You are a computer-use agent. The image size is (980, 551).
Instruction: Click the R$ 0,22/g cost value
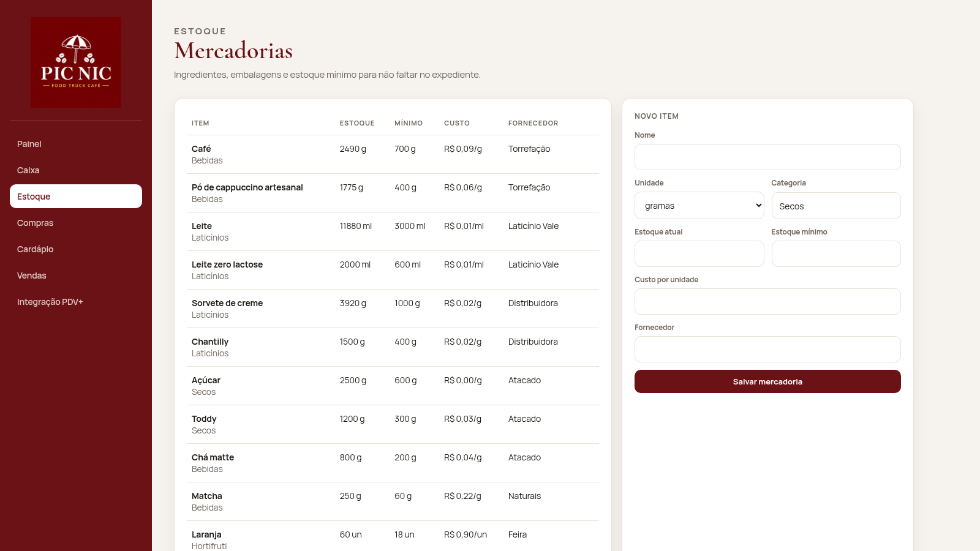[x=462, y=496]
